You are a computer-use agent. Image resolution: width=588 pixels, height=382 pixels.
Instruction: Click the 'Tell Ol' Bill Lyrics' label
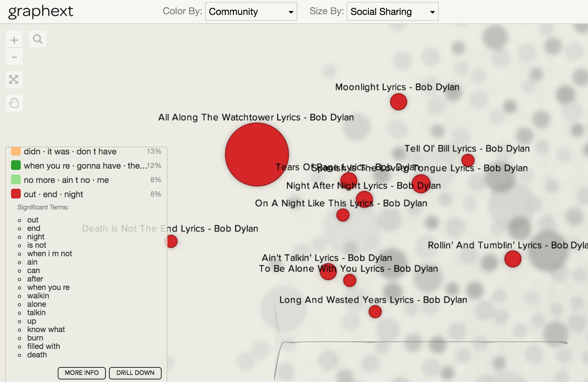[x=467, y=149]
